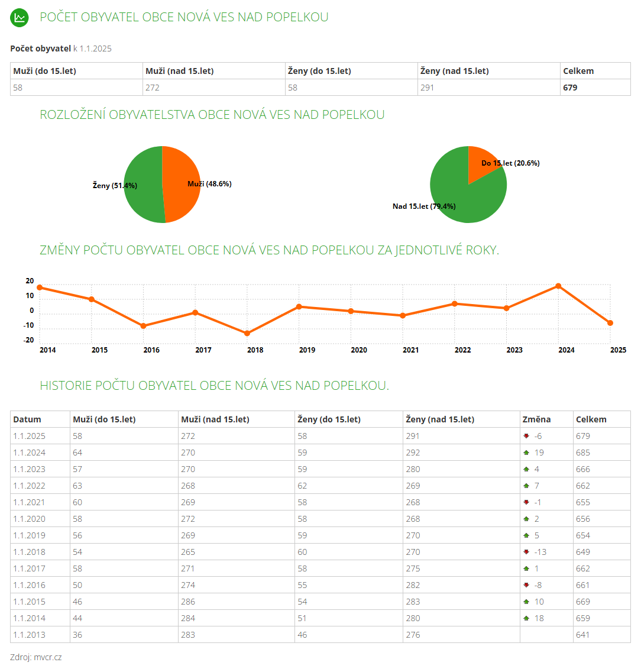Click the red down arrow in the 1.1.2021 row

point(526,502)
